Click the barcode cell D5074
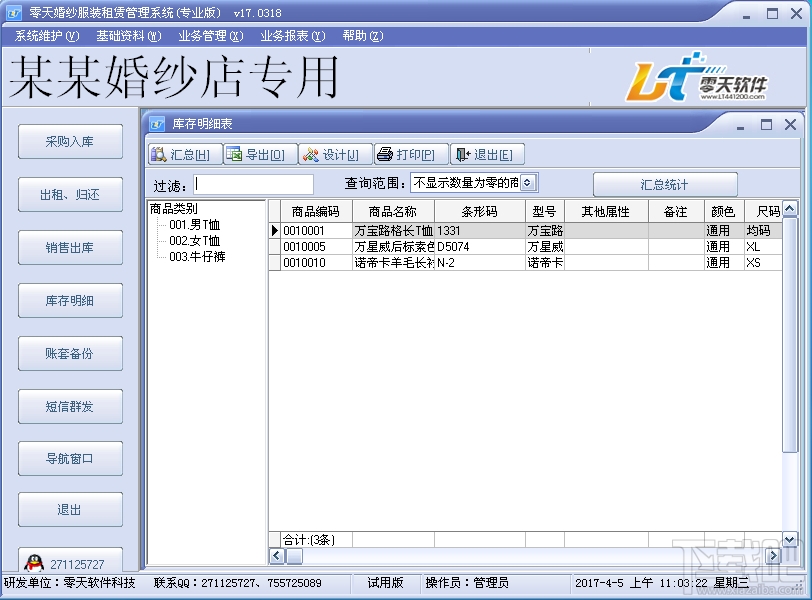The width and height of the screenshot is (812, 600). (480, 247)
